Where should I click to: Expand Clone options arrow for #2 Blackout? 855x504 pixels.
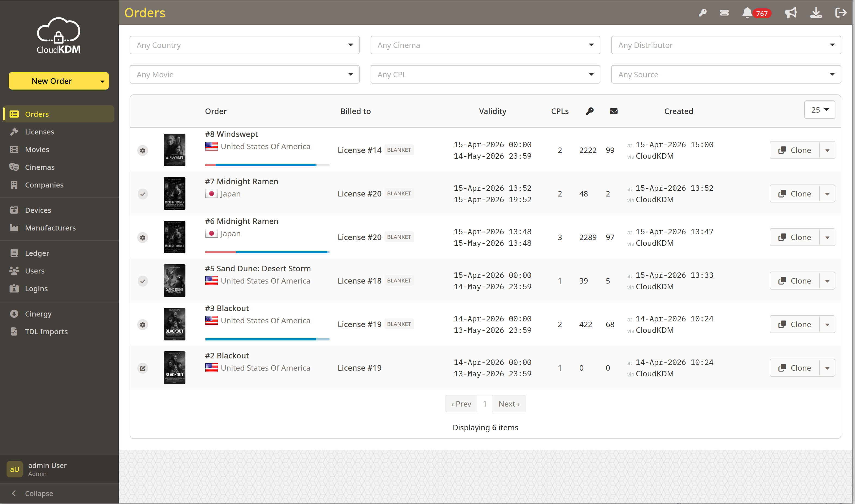click(827, 368)
